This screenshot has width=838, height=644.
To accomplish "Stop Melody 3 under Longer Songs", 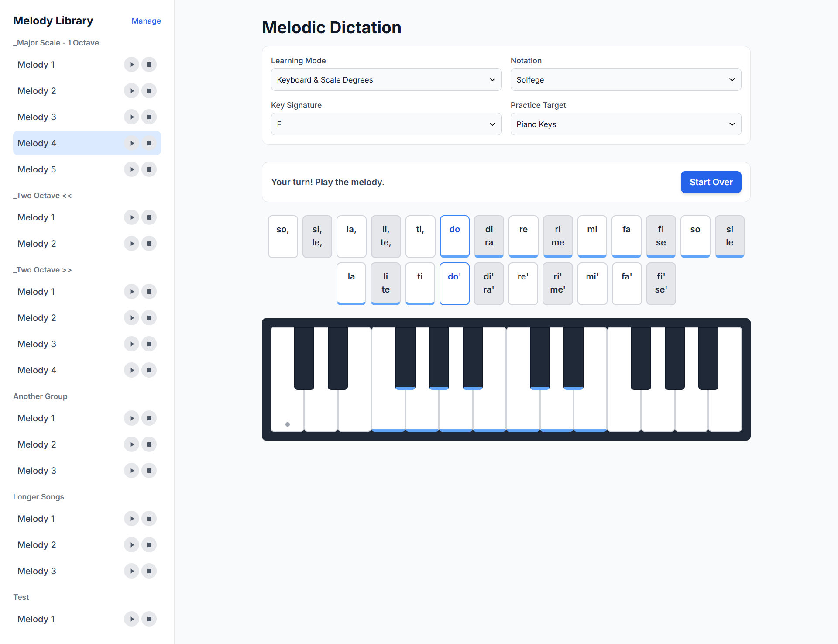I will pyautogui.click(x=149, y=571).
